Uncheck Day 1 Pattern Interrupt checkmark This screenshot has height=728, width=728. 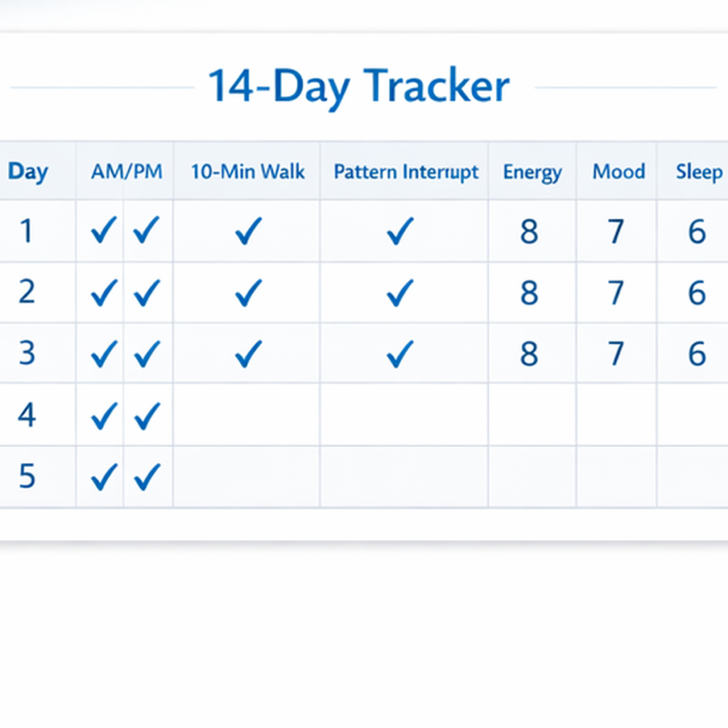click(400, 232)
